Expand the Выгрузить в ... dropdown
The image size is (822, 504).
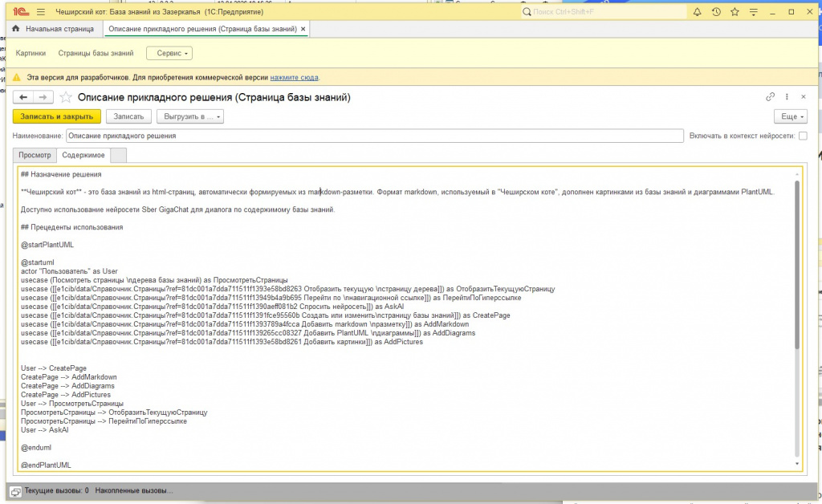tap(190, 116)
